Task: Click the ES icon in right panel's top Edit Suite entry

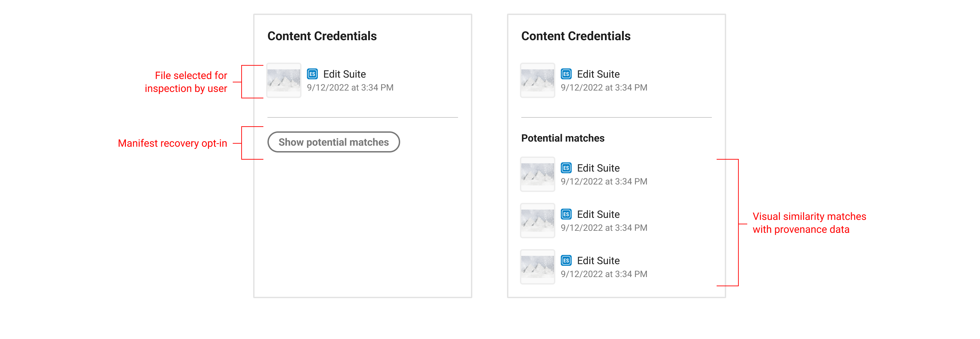Action: pyautogui.click(x=566, y=74)
